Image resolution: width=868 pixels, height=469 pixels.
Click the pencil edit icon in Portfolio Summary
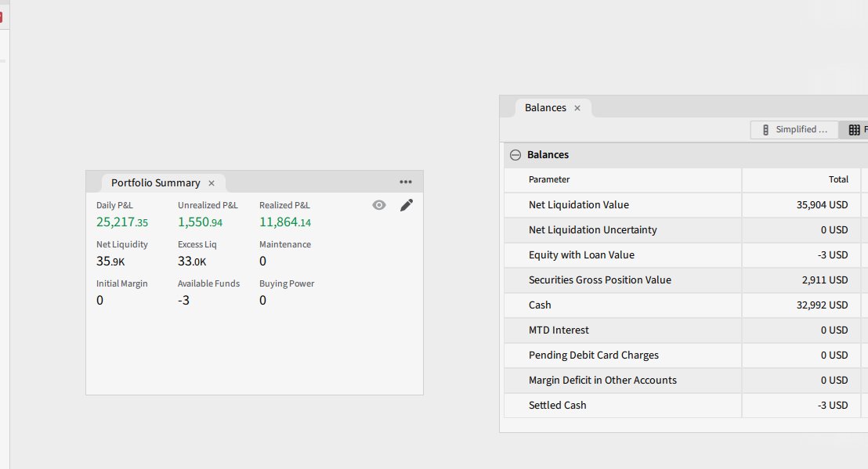(x=407, y=205)
